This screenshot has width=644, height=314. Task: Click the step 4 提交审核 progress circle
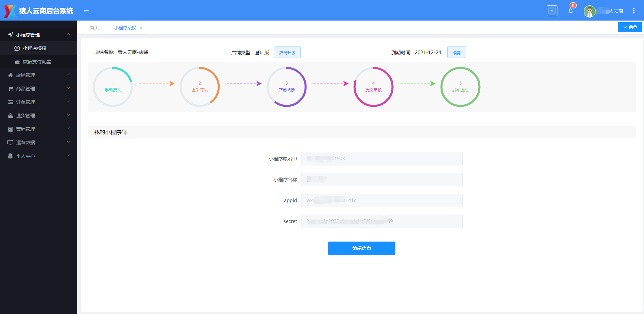pos(374,87)
